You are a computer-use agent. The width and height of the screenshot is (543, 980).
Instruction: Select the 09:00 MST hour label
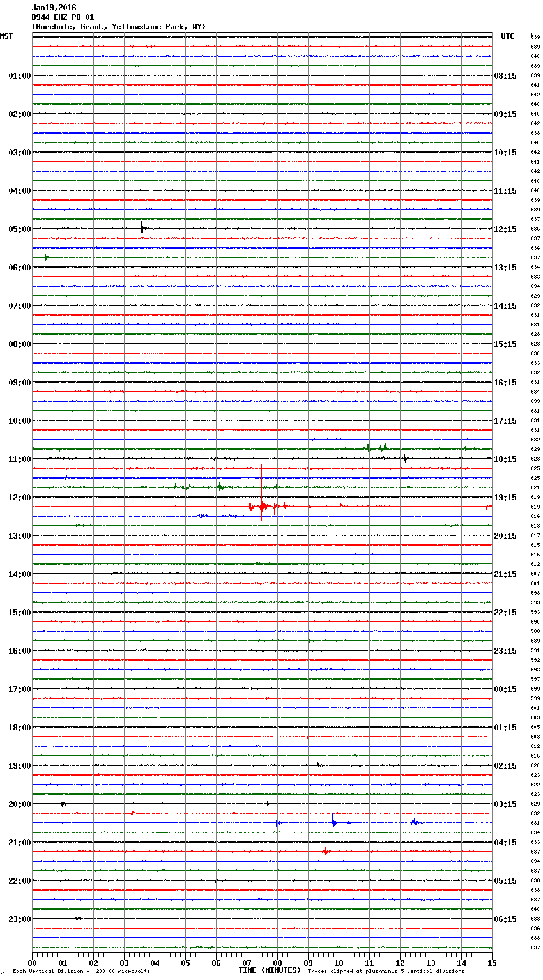tap(20, 383)
